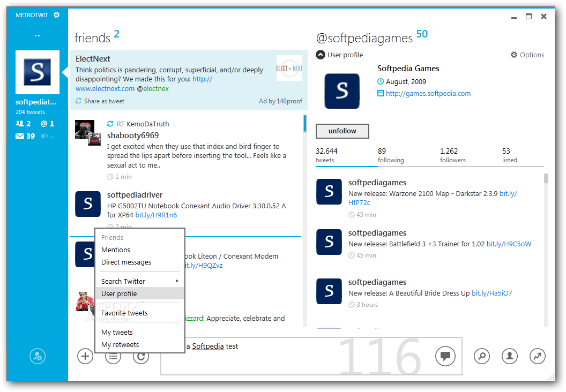This screenshot has height=392, width=566.
Task: Click the softpediadriver username
Action: tap(135, 195)
